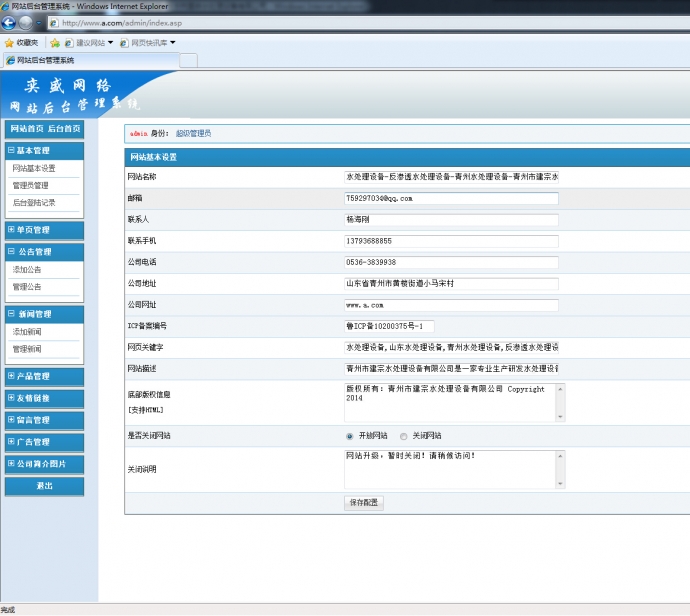This screenshot has height=616, width=690.
Task: Open the 管理员管理 menu item
Action: (30, 185)
